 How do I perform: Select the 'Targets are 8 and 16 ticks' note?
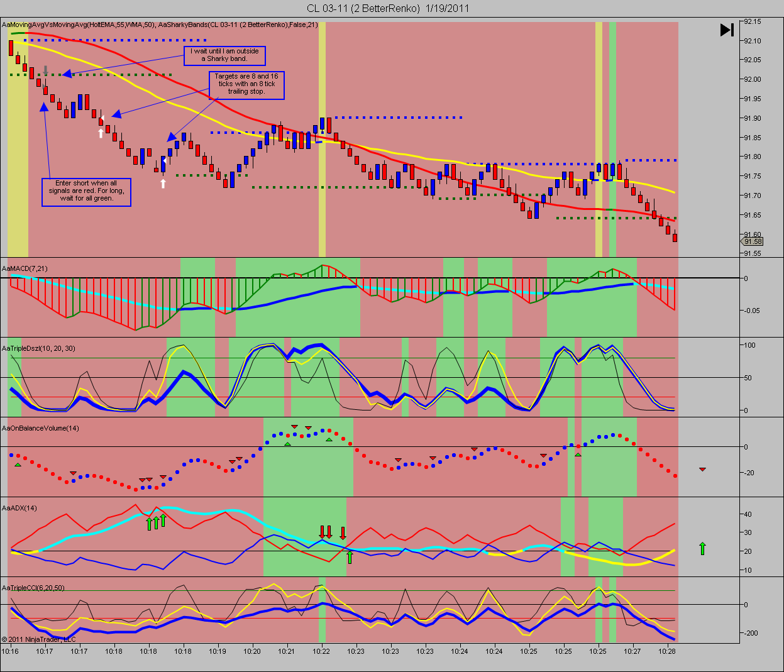pyautogui.click(x=246, y=85)
